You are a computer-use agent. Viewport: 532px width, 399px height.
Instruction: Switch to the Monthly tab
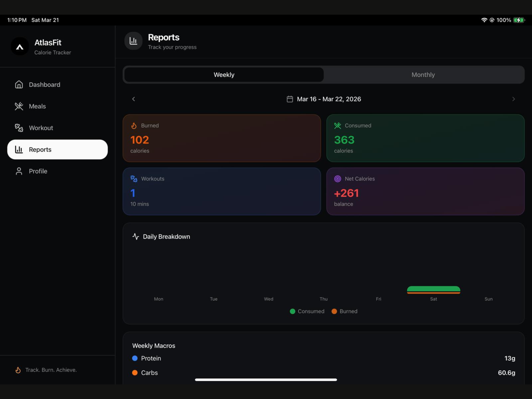click(423, 75)
